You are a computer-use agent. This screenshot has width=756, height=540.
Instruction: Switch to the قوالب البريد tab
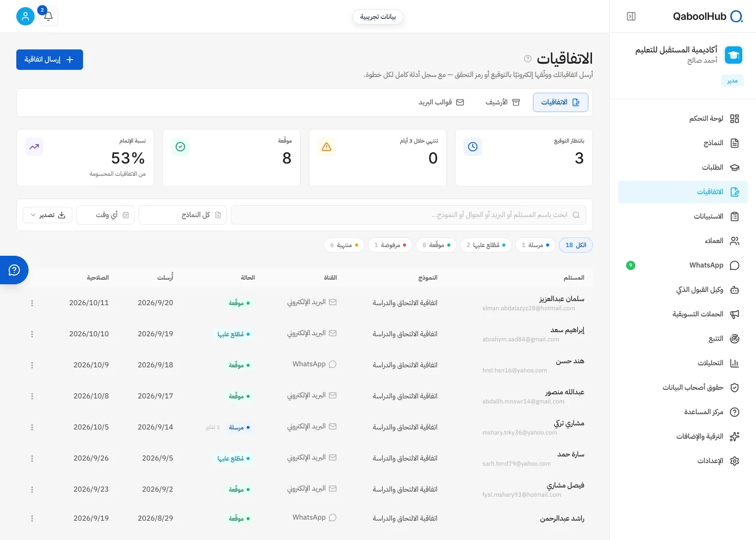441,102
